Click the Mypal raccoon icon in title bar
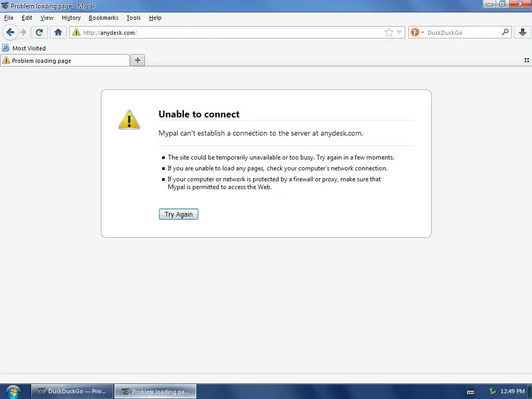Image resolution: width=532 pixels, height=399 pixels. [x=5, y=5]
